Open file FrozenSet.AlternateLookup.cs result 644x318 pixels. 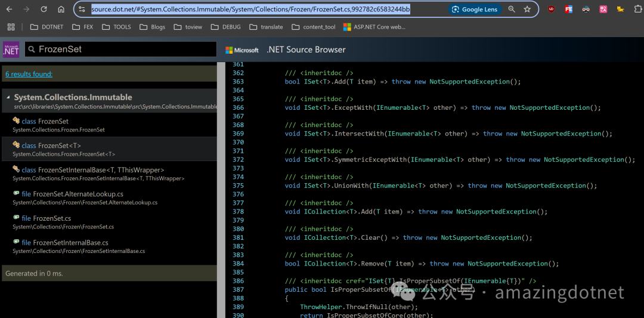[72, 194]
